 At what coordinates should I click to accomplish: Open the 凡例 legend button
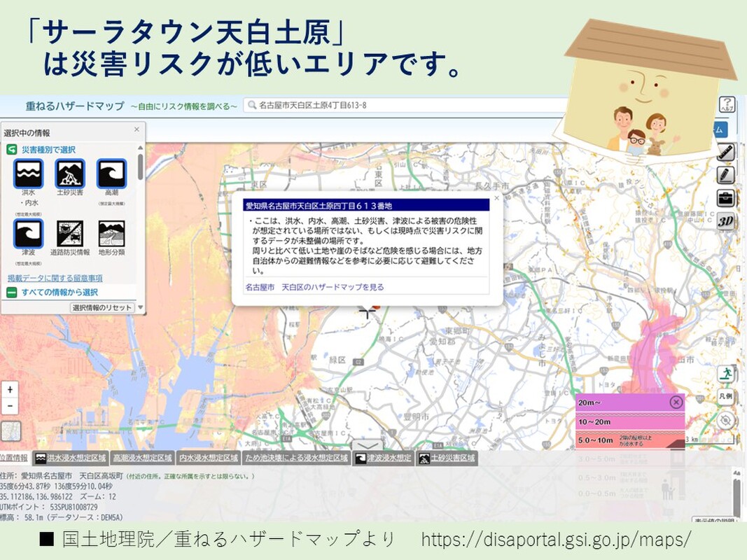[x=726, y=396]
